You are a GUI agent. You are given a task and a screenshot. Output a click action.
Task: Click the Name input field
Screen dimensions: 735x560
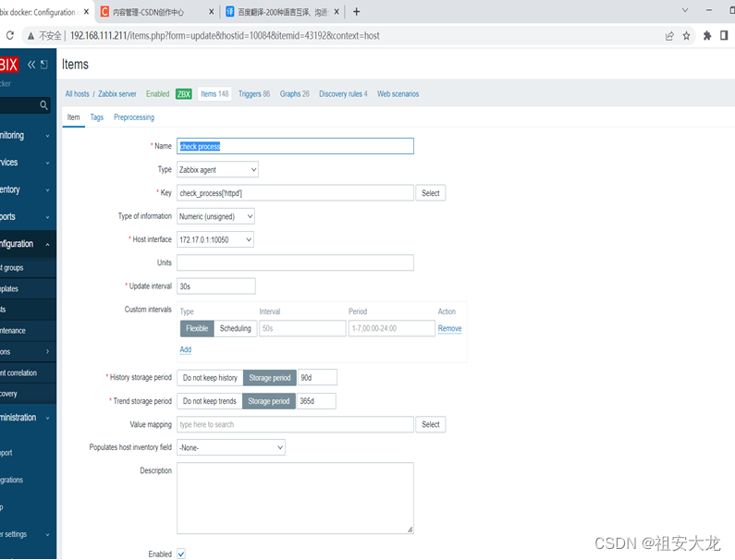(x=295, y=146)
